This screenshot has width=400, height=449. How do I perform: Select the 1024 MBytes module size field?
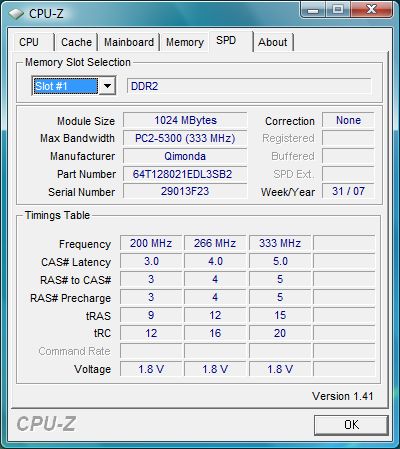[x=185, y=120]
